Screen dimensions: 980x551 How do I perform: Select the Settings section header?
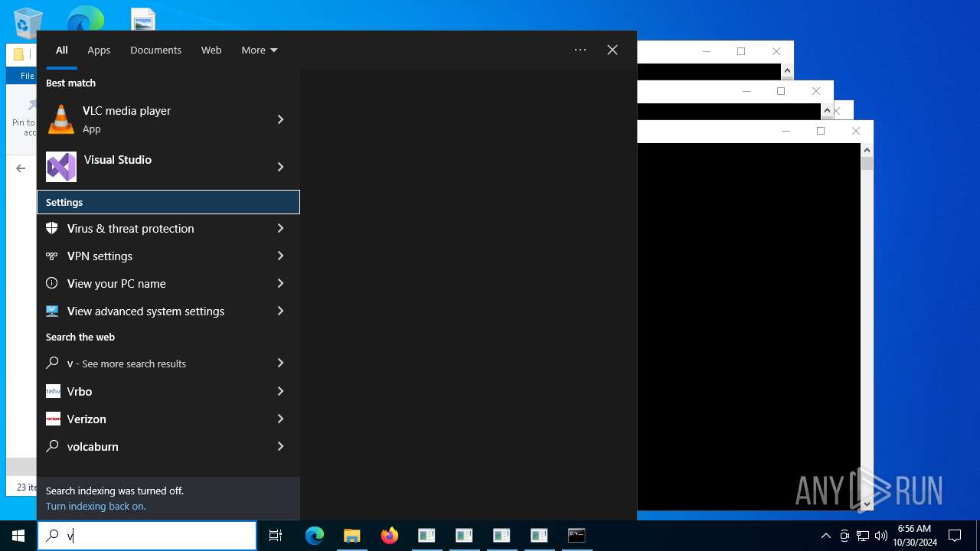[x=168, y=202]
